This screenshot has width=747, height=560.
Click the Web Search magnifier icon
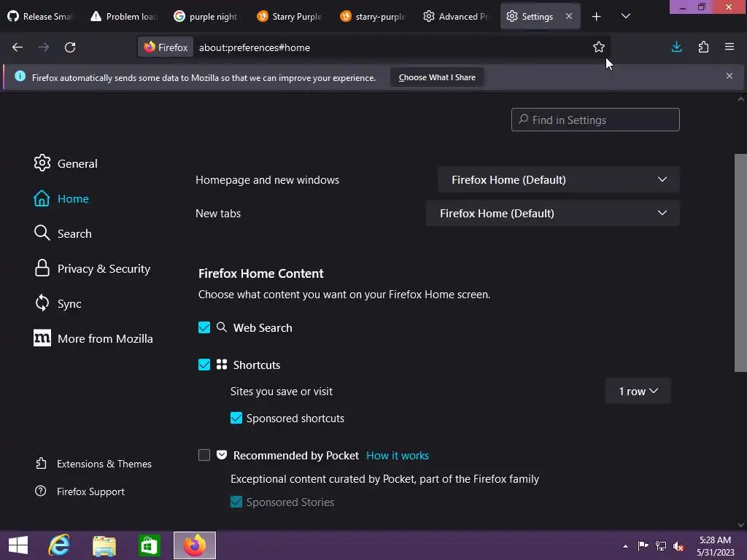(x=222, y=327)
